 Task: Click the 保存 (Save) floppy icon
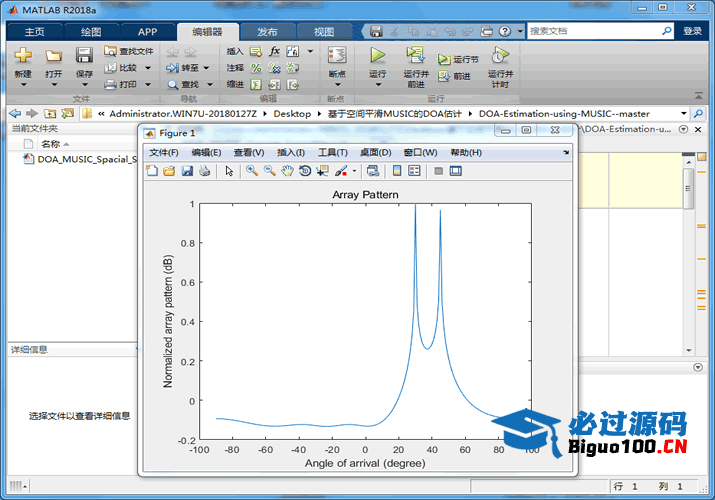[84, 55]
